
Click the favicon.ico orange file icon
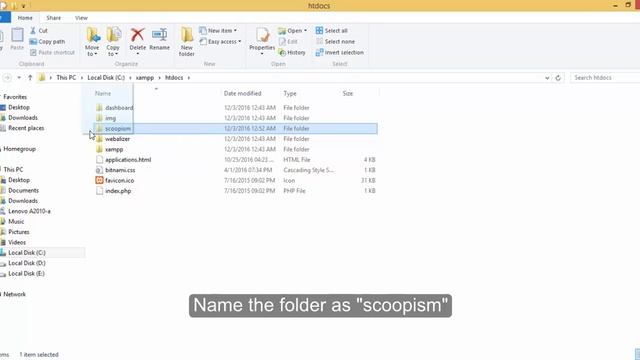pyautogui.click(x=99, y=180)
